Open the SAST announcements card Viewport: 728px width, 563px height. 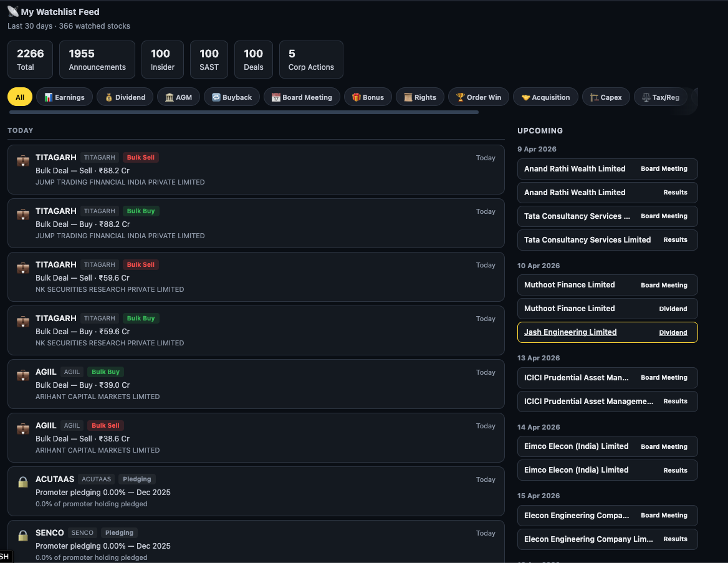tap(208, 59)
